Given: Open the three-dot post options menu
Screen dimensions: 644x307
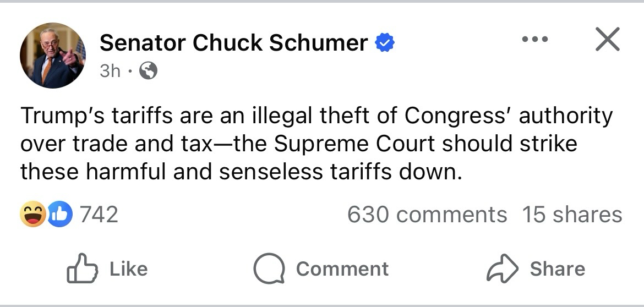Looking at the screenshot, I should click(535, 40).
